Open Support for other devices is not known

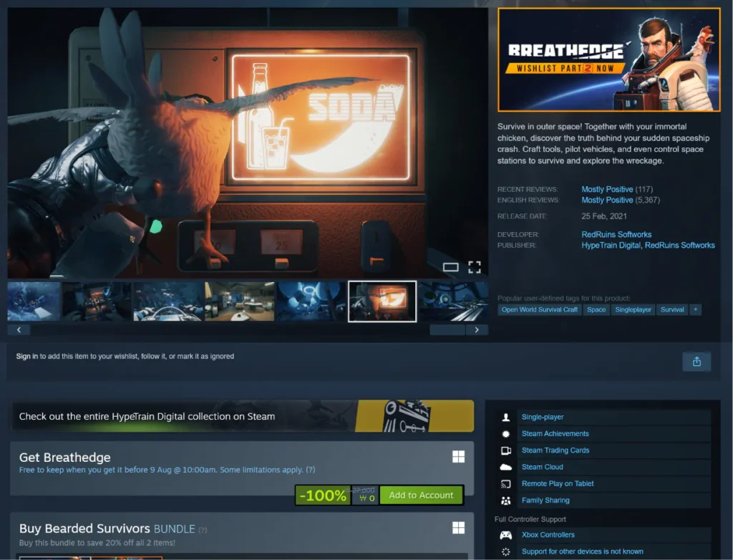tap(583, 551)
